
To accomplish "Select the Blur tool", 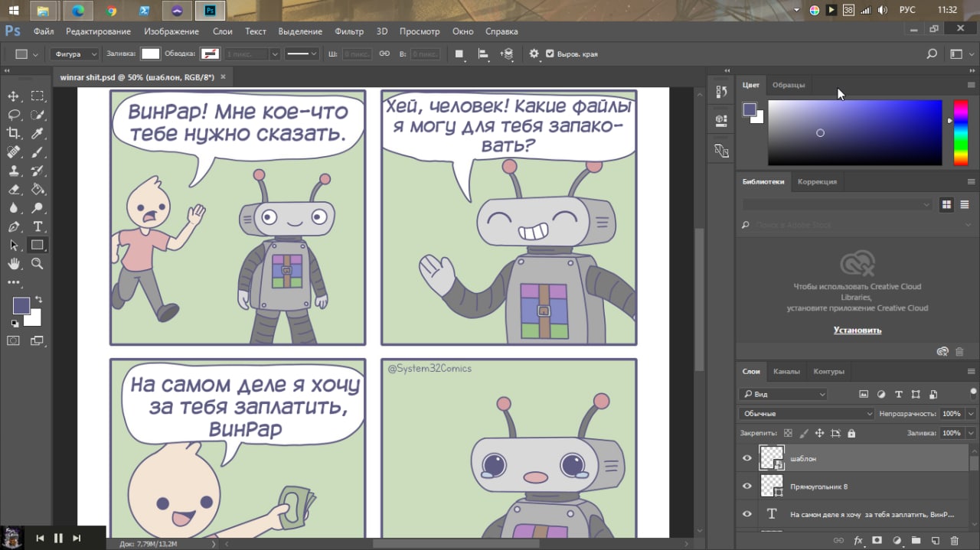I will tap(14, 208).
